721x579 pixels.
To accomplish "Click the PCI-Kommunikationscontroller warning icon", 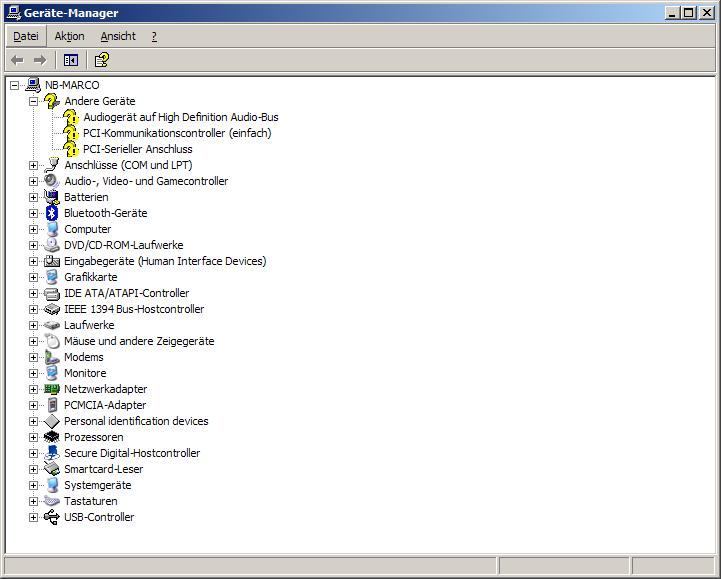I will click(x=71, y=133).
